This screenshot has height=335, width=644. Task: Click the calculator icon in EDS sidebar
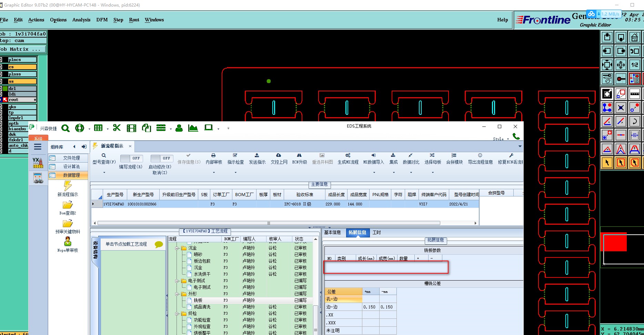[x=38, y=178]
